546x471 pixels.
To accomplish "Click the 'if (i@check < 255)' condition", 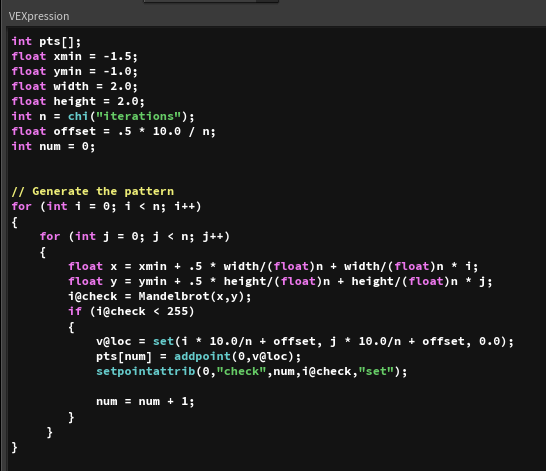I will coord(131,311).
